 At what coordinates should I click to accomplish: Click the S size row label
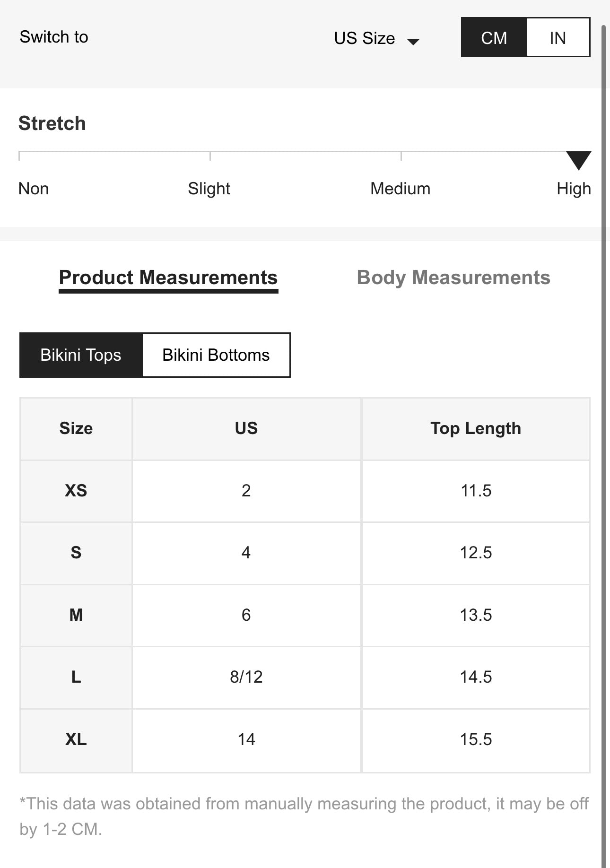tap(76, 553)
